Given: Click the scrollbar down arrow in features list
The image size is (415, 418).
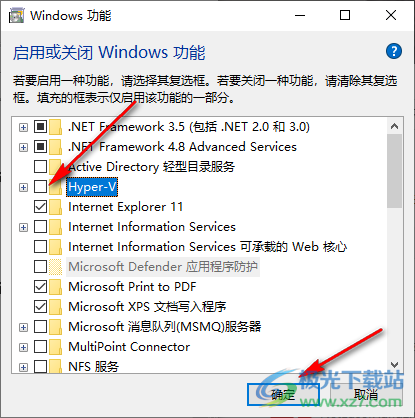Looking at the screenshot, I should pos(395,365).
